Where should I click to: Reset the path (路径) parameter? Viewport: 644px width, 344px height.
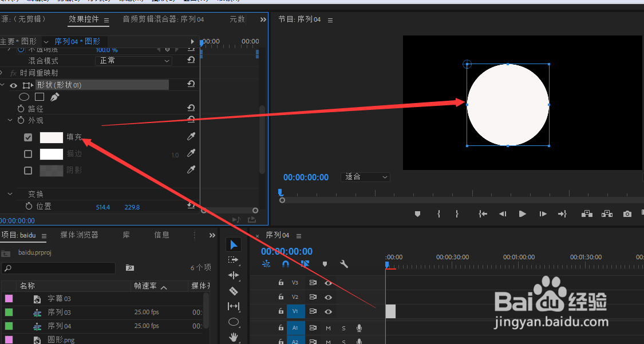click(191, 108)
